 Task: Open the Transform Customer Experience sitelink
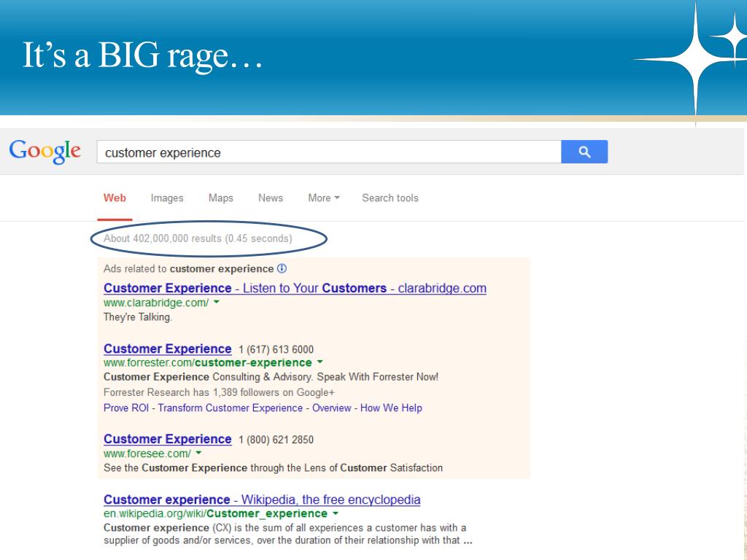coord(230,408)
